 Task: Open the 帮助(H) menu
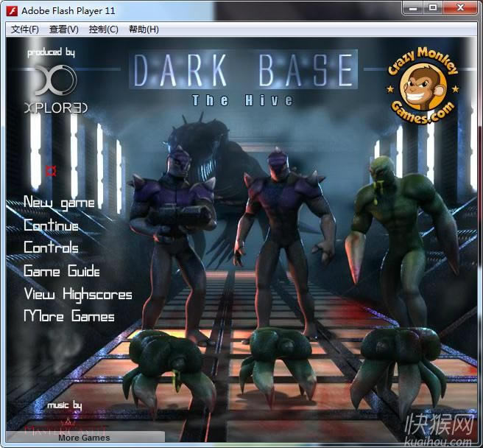[144, 29]
